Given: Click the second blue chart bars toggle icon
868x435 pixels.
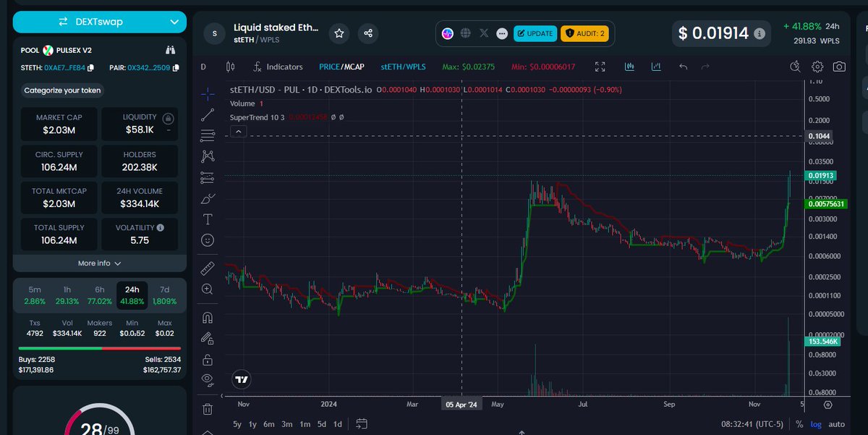Looking at the screenshot, I should tap(656, 67).
